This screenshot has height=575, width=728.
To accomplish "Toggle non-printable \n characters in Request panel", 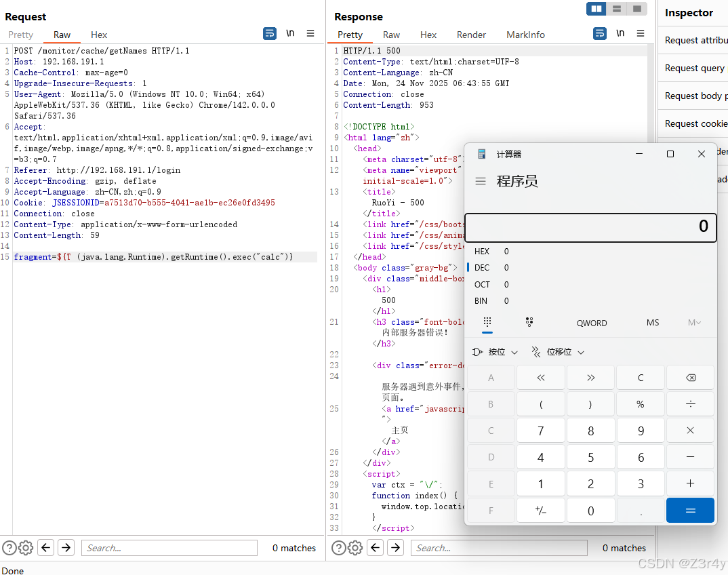I will [290, 33].
